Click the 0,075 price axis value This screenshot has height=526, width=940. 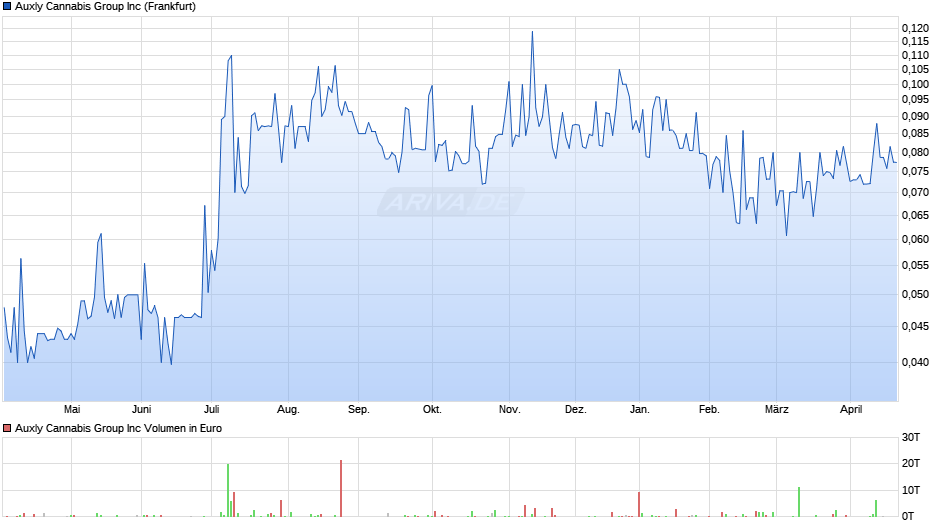pyautogui.click(x=915, y=172)
